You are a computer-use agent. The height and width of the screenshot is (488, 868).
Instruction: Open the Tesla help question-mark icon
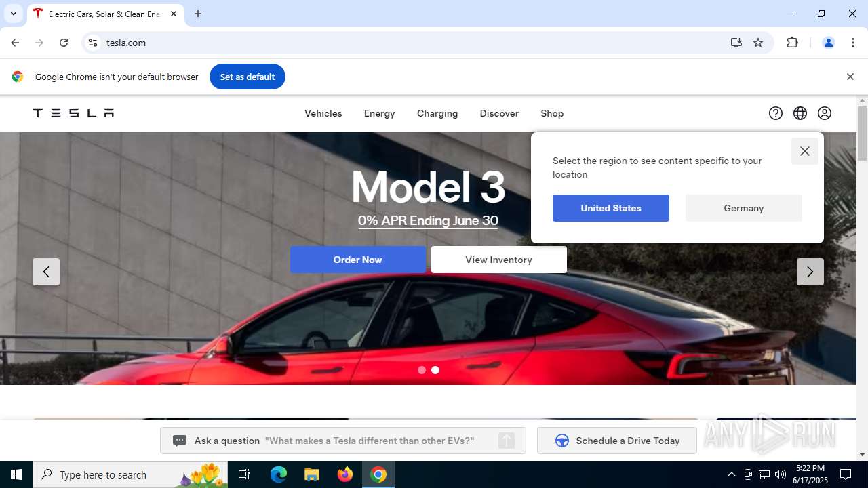(x=776, y=113)
